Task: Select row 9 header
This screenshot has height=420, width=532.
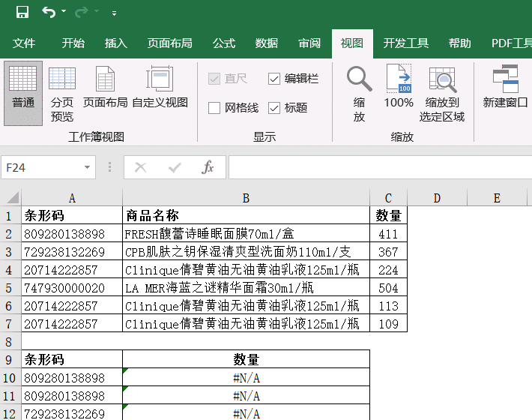Action: point(9,360)
